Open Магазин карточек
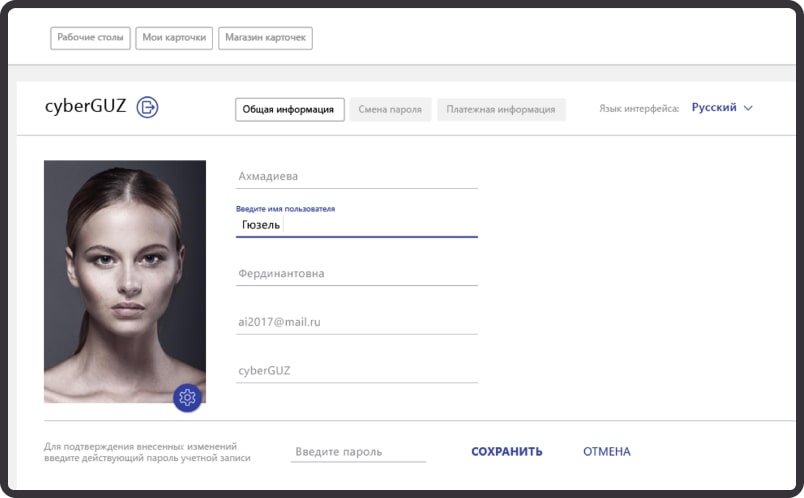This screenshot has width=804, height=498. click(x=265, y=38)
